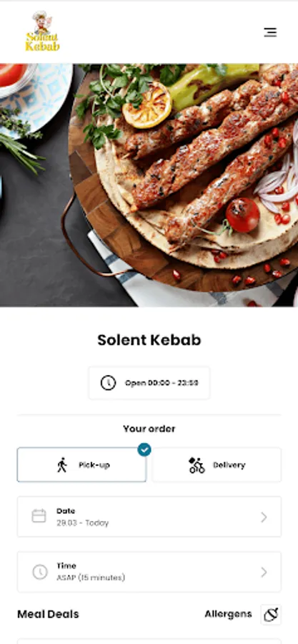Click the Allergens text link
Image resolution: width=298 pixels, height=644 pixels.
228,615
